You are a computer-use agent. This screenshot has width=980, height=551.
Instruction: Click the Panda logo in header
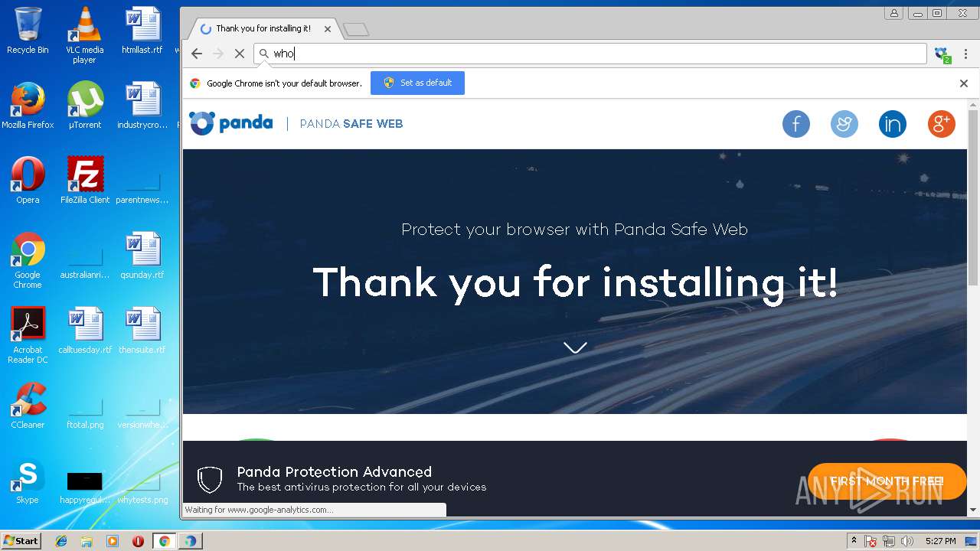(231, 123)
